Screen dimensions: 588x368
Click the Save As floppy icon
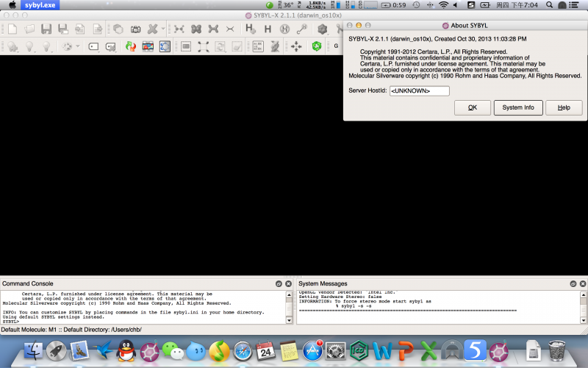(x=63, y=29)
